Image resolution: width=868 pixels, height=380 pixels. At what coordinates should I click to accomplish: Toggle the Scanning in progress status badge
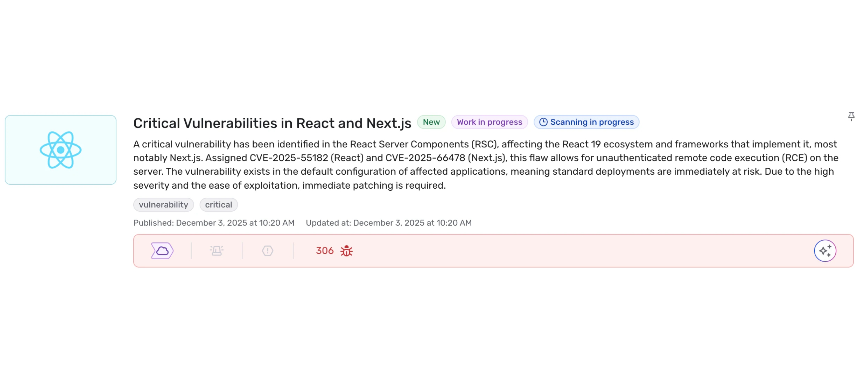point(586,122)
